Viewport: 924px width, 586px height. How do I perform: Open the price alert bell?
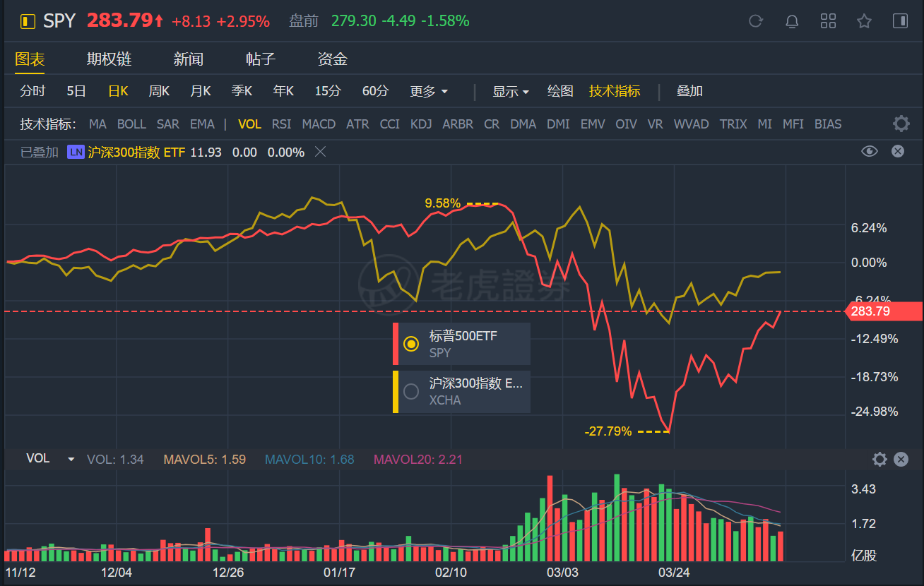click(792, 20)
